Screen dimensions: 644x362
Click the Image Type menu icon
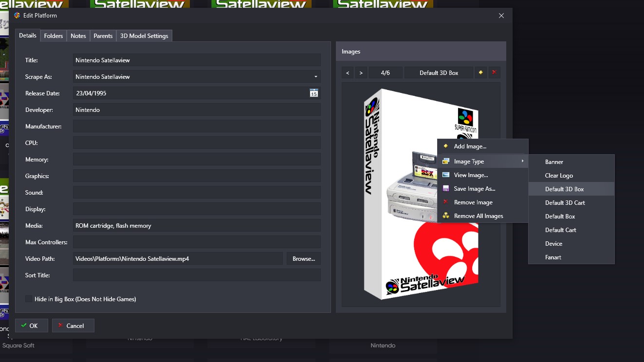[445, 161]
